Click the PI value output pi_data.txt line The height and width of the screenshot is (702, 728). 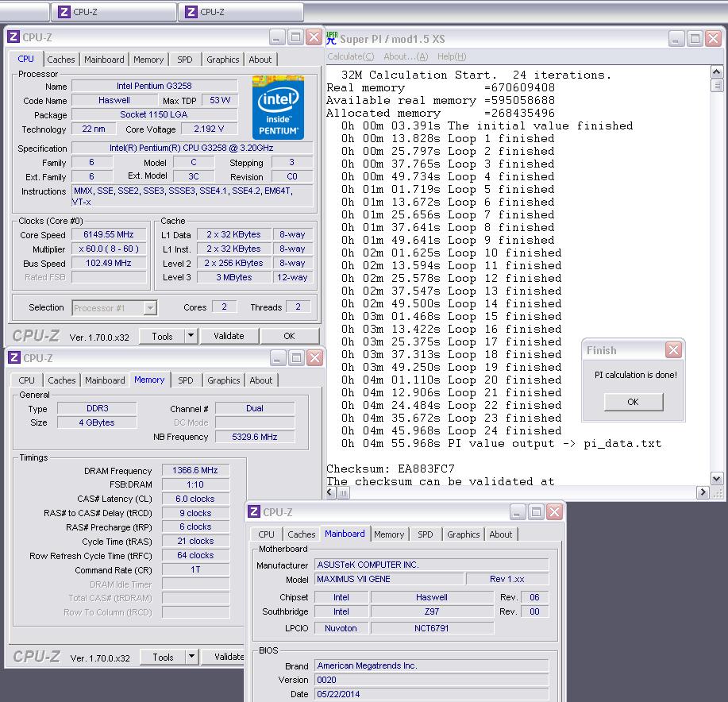tap(502, 443)
